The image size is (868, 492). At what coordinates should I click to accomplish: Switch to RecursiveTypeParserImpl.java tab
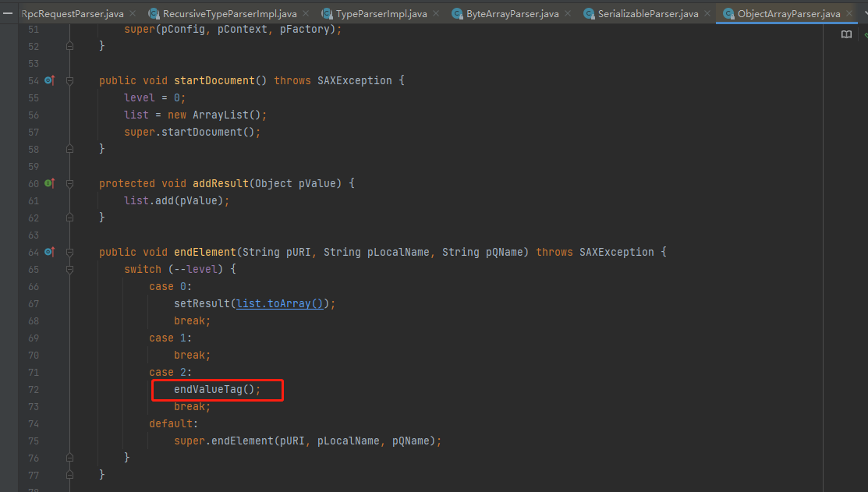tap(230, 13)
